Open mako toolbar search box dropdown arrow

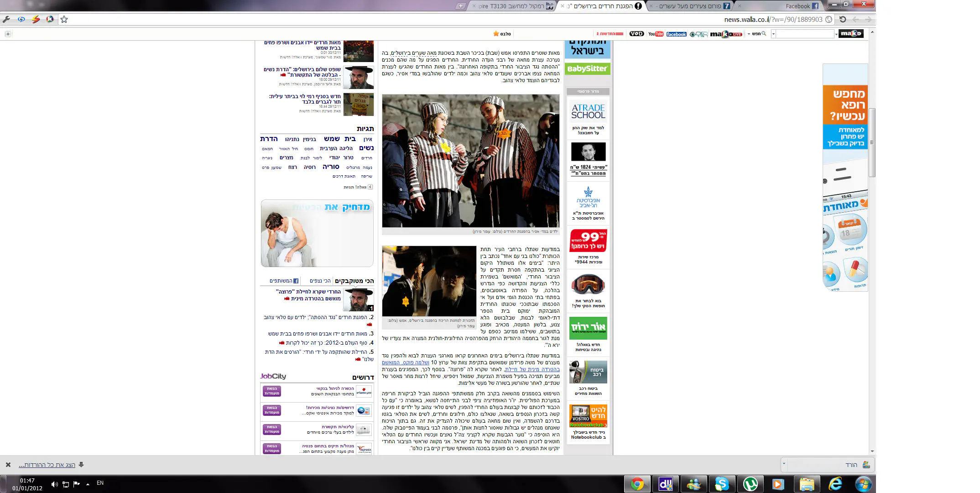[773, 34]
